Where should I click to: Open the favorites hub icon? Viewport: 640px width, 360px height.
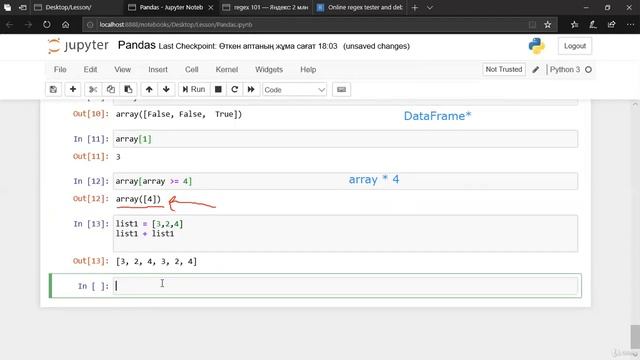575,24
